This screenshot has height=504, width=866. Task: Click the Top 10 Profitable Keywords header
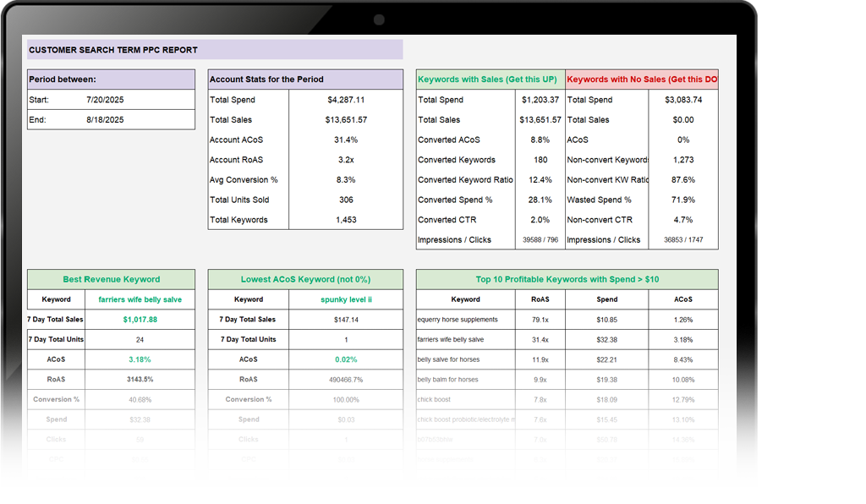(567, 279)
